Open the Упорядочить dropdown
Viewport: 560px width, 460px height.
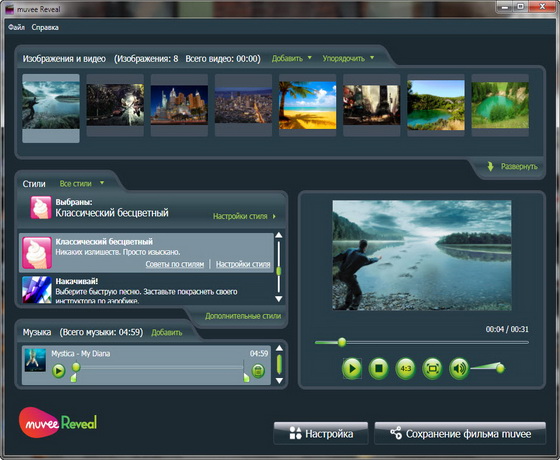point(348,58)
